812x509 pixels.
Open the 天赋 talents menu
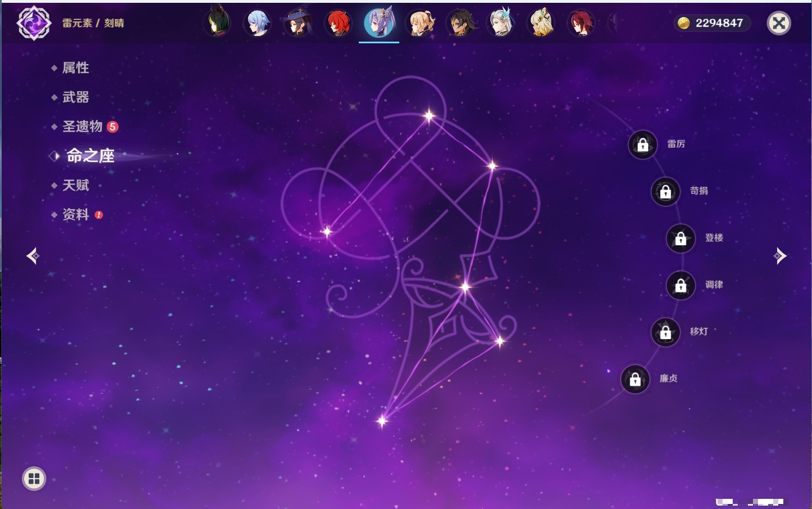[75, 185]
